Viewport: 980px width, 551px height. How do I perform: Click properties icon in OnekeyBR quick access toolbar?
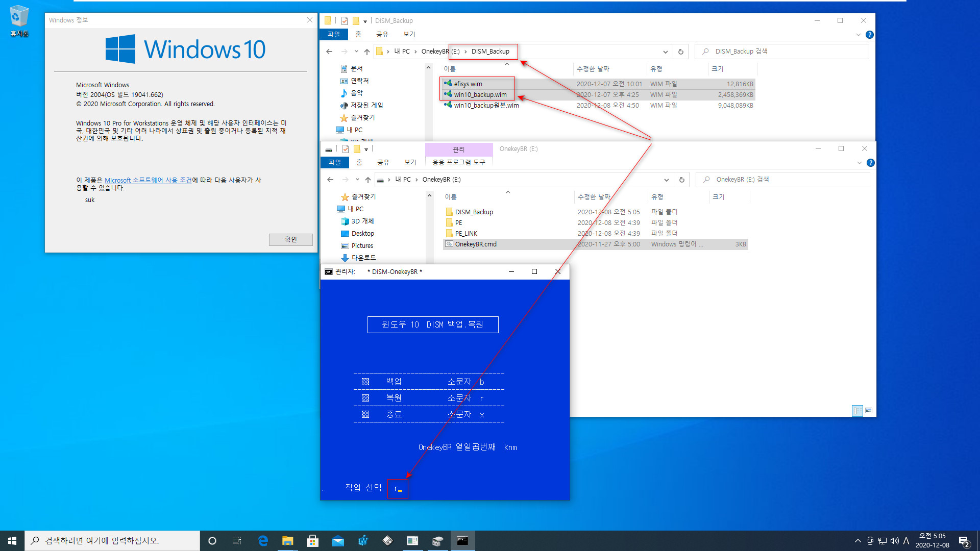[346, 149]
